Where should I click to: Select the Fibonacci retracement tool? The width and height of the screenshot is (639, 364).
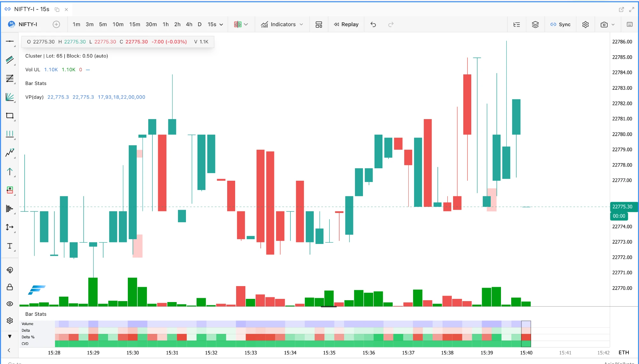pos(10,79)
